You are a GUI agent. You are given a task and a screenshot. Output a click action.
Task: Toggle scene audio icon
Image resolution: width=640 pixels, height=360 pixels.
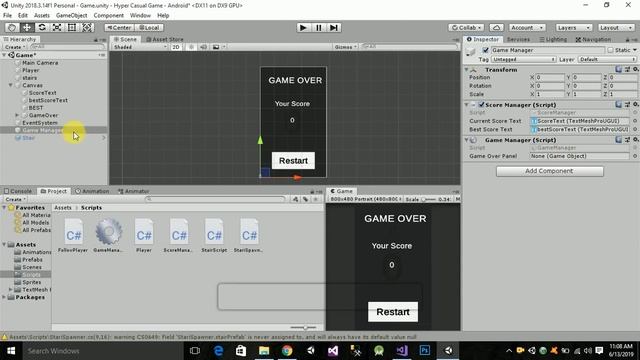point(203,47)
